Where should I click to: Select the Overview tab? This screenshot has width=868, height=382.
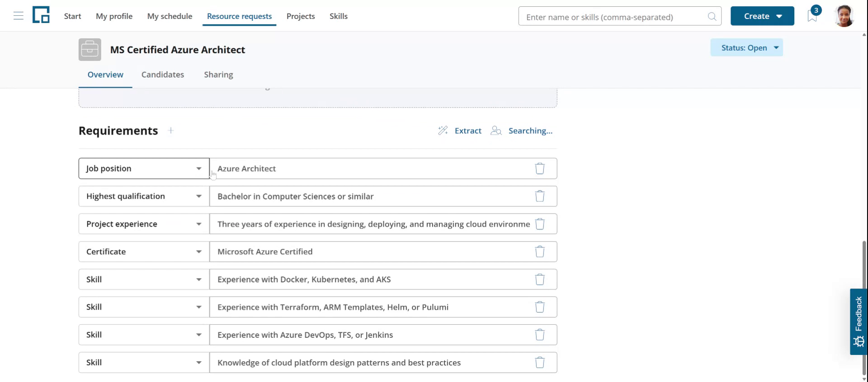105,75
